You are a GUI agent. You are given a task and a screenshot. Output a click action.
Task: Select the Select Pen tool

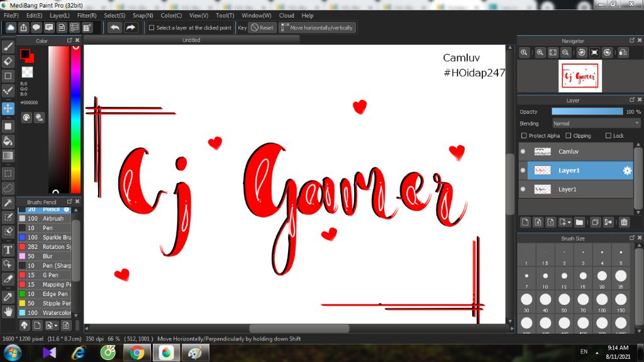(8, 217)
